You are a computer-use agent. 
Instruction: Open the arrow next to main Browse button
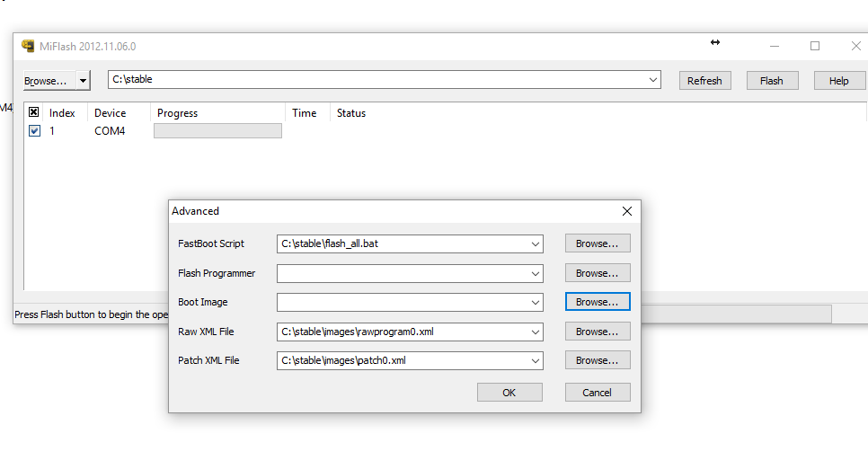pyautogui.click(x=84, y=81)
